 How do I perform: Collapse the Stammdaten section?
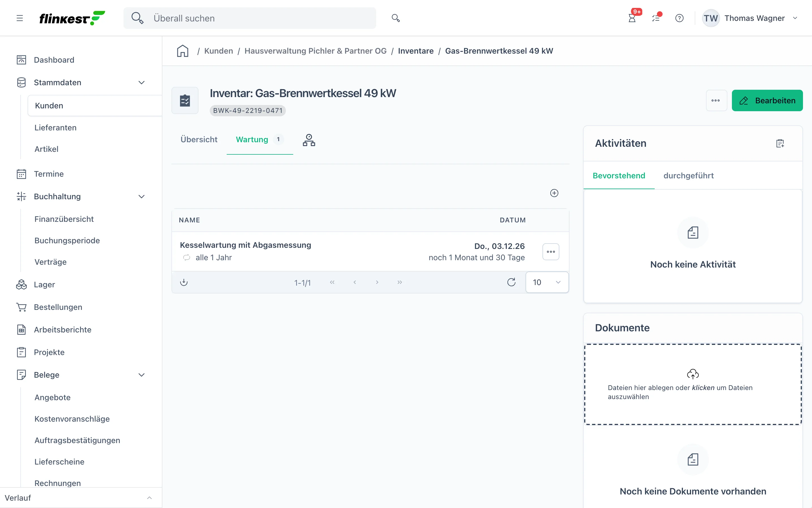coord(142,83)
